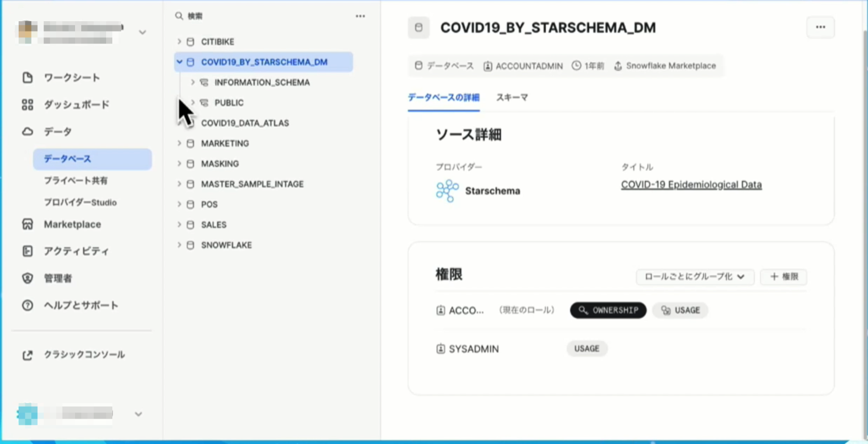Click MARKETING database icon
868x444 pixels.
(190, 143)
